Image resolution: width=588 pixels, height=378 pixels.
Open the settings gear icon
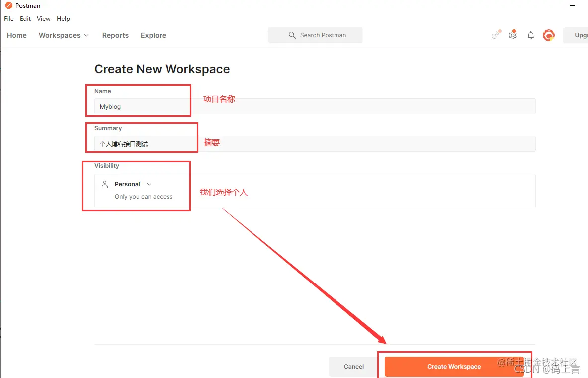pyautogui.click(x=513, y=35)
